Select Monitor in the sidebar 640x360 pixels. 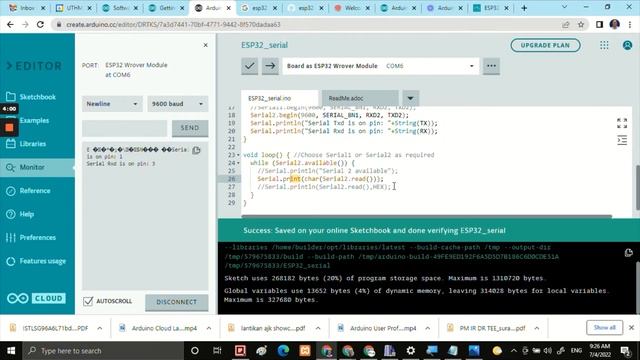[37, 167]
